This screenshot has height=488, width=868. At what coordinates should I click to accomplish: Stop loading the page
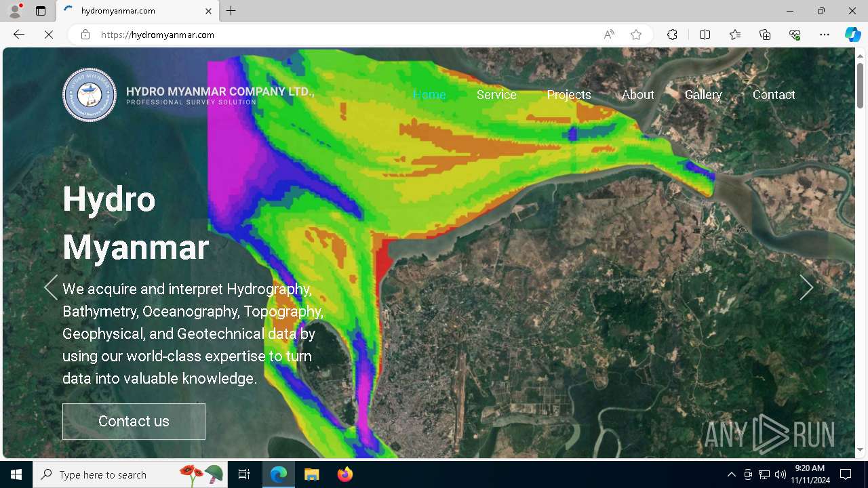pos(49,35)
